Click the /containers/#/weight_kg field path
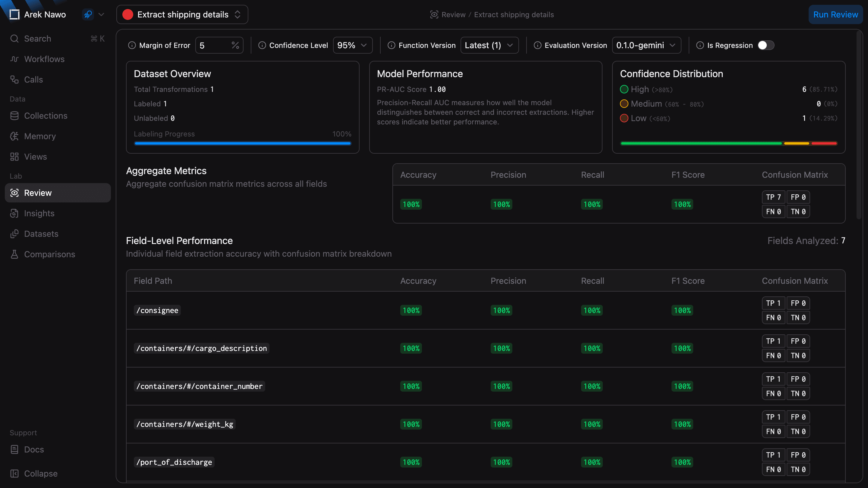868x488 pixels. (185, 424)
